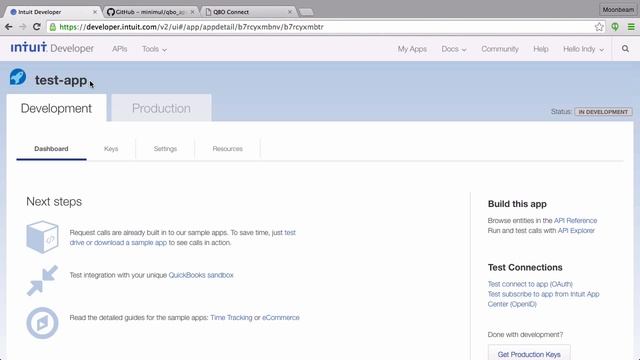
Task: Click the compass guides icon
Action: pyautogui.click(x=42, y=323)
